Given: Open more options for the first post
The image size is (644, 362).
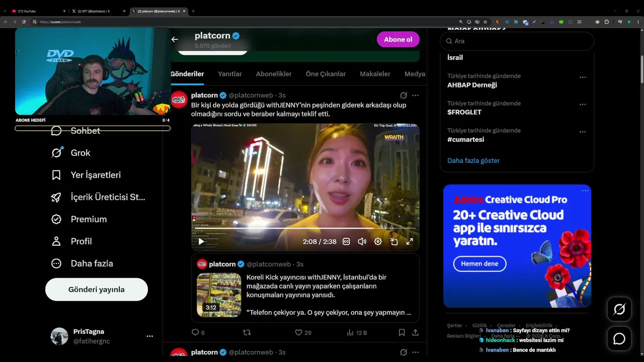Looking at the screenshot, I should tap(415, 95).
